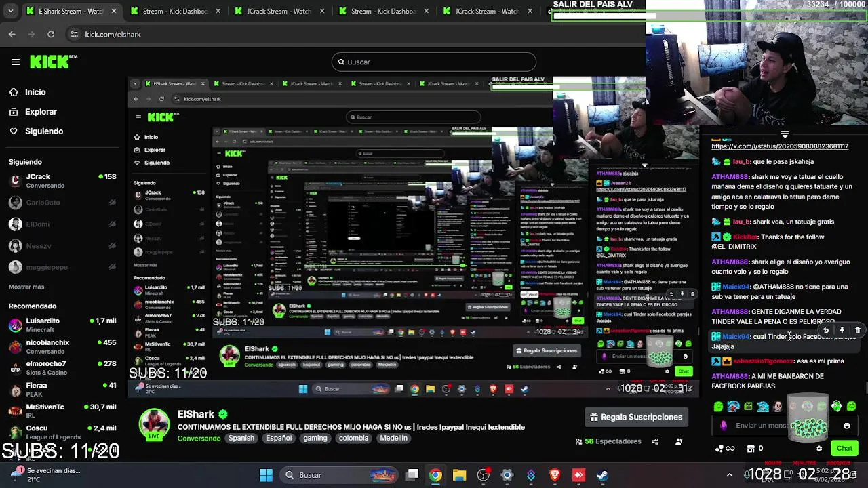Insert the first green blob emote
The width and height of the screenshot is (868, 488).
(718, 407)
